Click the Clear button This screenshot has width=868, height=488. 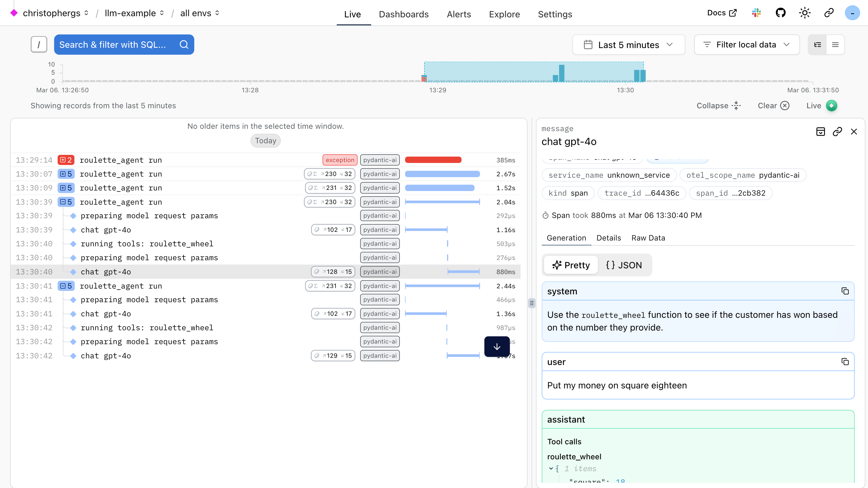(773, 106)
